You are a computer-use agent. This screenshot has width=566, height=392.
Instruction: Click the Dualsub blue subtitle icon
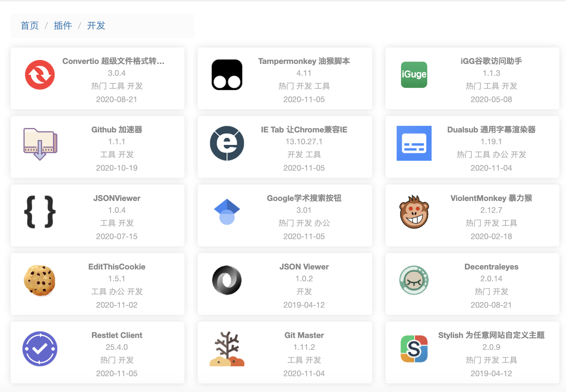414,143
